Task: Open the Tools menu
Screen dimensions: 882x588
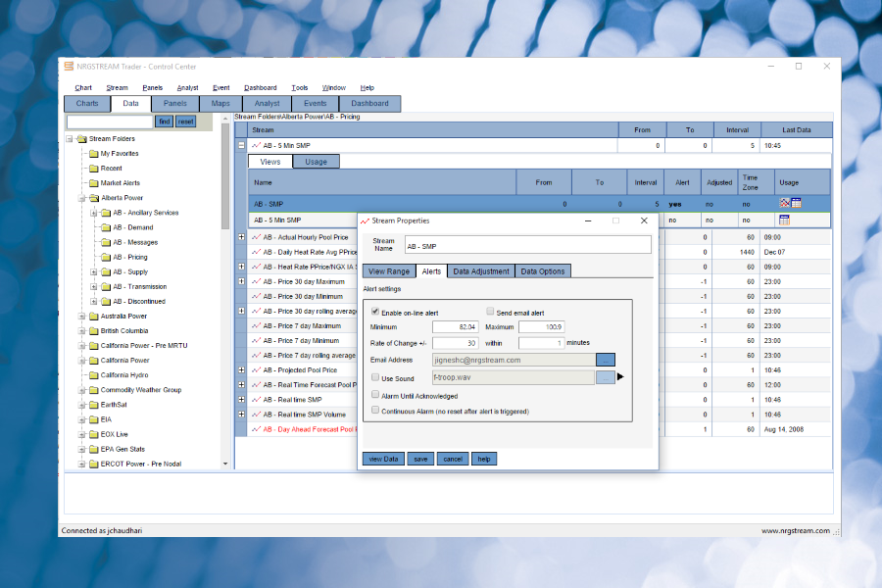Action: pyautogui.click(x=300, y=88)
